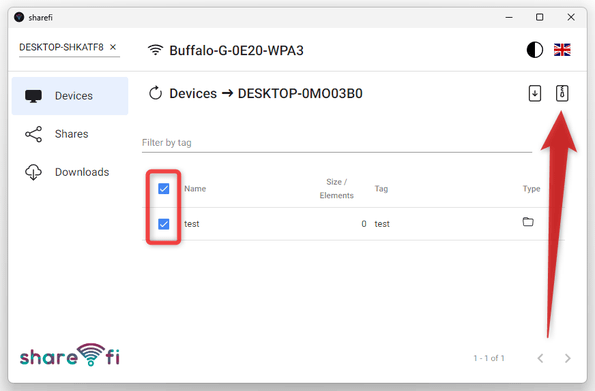Screen dimensions: 595x391
Task: Maximize the sharefi window
Action: [540, 17]
